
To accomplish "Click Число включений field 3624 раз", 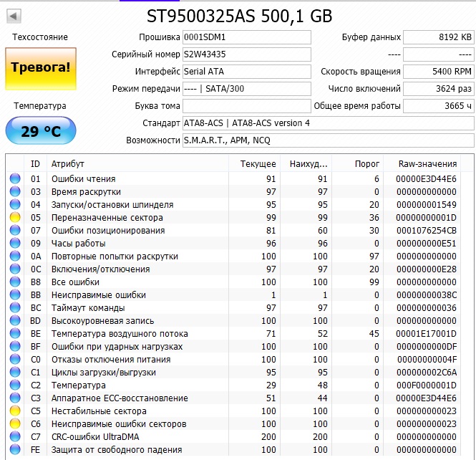I will tap(438, 89).
